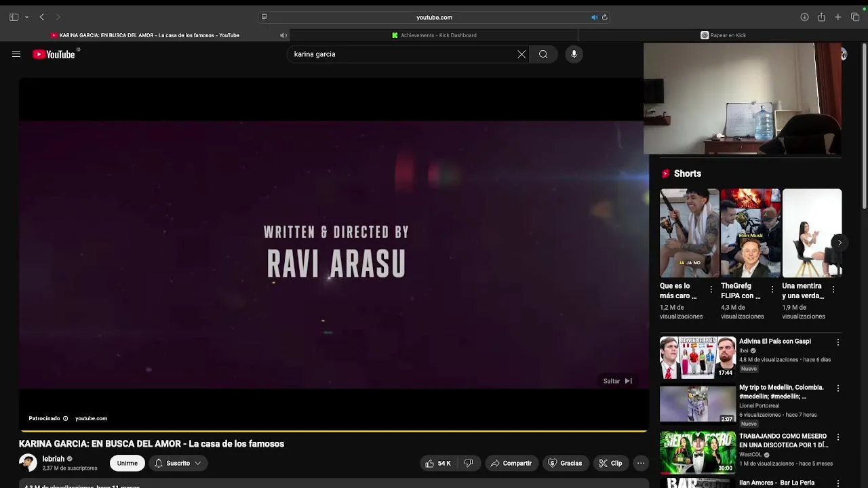
Task: Open the Lionel Portorreal channel name
Action: 759,406
